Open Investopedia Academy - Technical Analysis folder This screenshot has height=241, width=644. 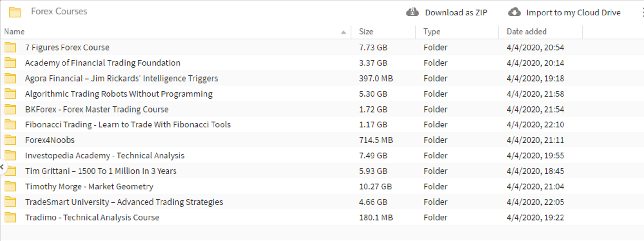coord(105,156)
